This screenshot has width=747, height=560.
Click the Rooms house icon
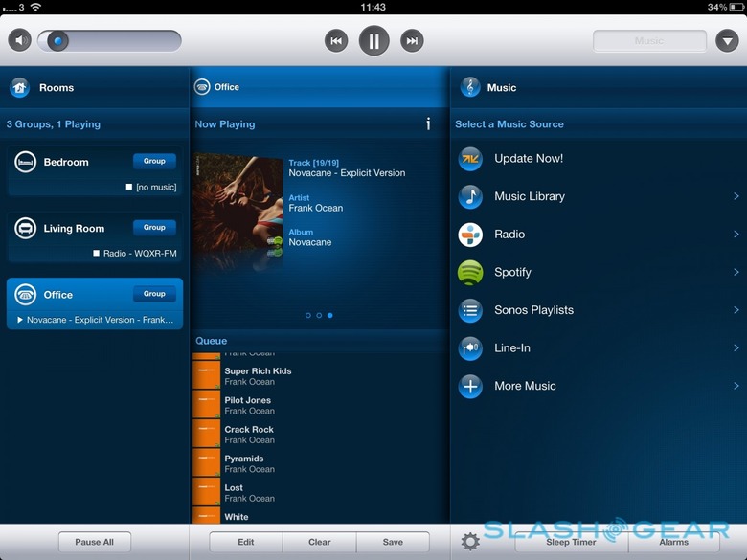pos(19,88)
